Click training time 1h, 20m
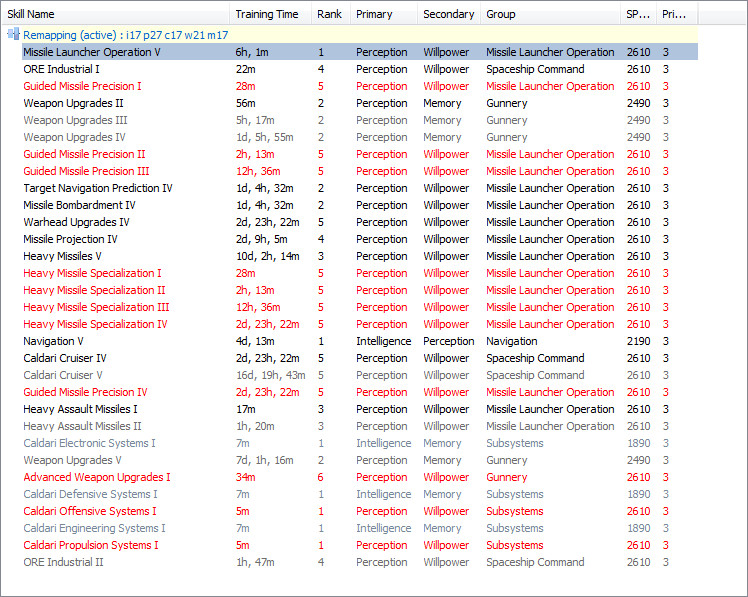The height and width of the screenshot is (597, 748). [x=255, y=427]
